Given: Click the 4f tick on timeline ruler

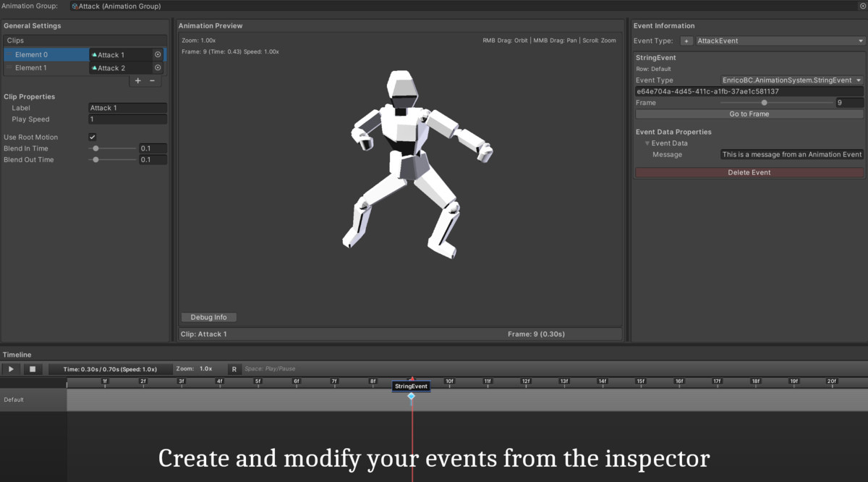Looking at the screenshot, I should (x=219, y=382).
